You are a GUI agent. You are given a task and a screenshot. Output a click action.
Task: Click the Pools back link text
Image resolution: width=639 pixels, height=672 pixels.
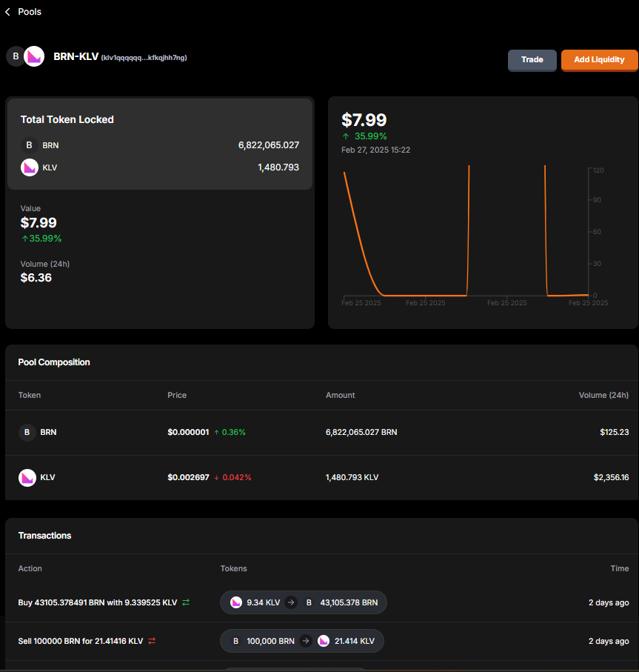(30, 12)
